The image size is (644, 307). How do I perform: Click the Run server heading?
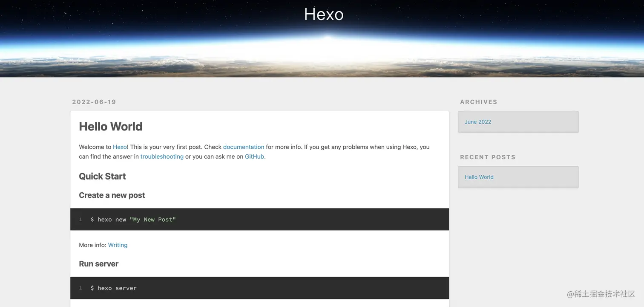(99, 264)
